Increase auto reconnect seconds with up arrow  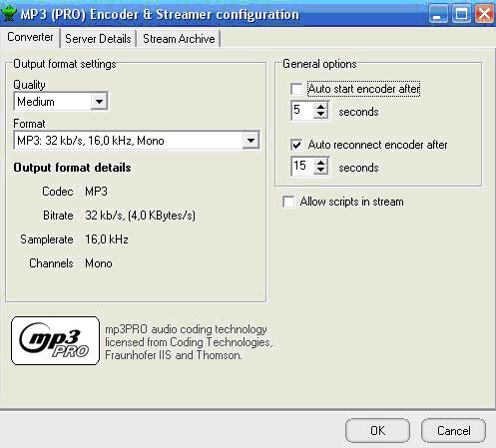point(320,163)
